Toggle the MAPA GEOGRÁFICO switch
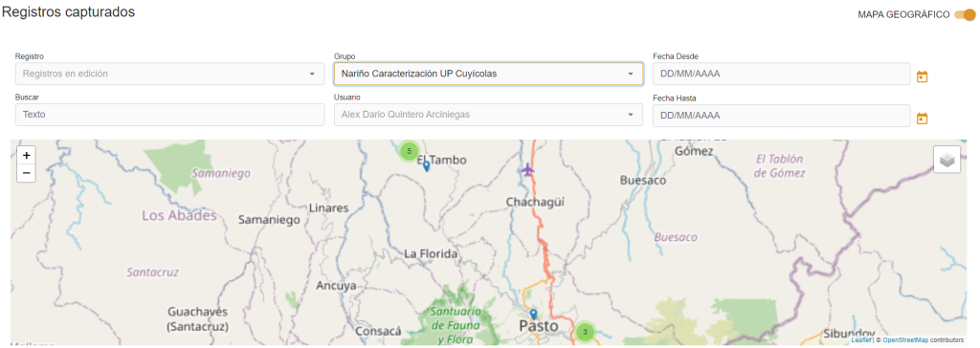 tap(965, 14)
